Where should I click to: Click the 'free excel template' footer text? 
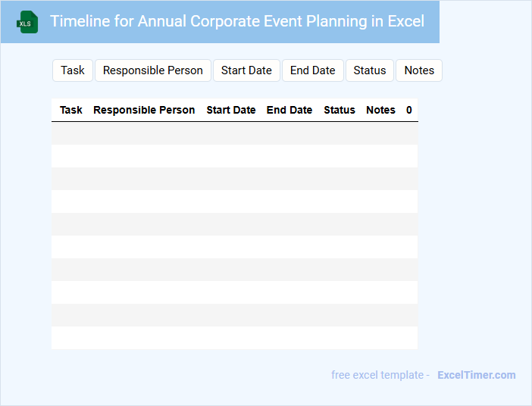pos(380,375)
